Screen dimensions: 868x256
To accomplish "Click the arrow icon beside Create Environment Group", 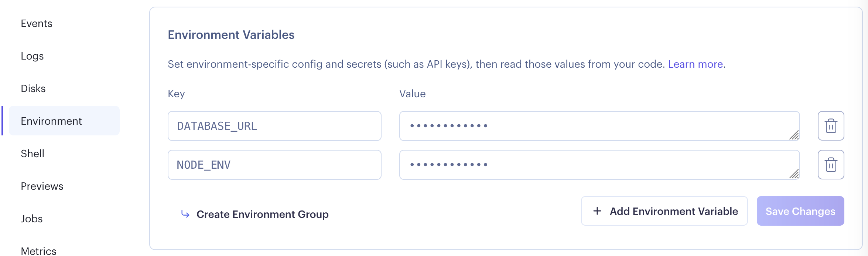I will pos(185,214).
